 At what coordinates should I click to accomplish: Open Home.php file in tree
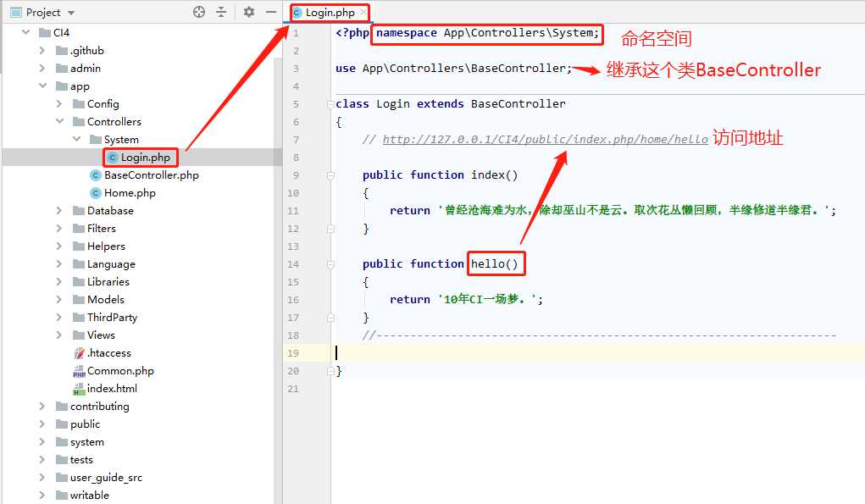pyautogui.click(x=130, y=193)
